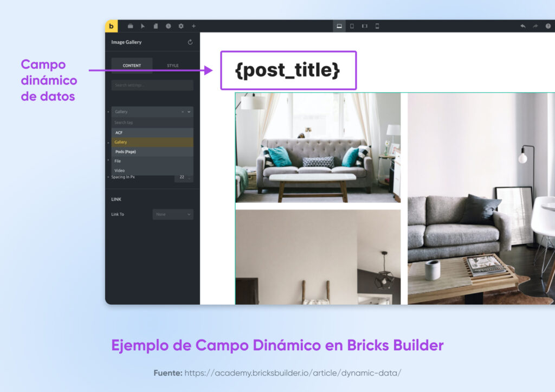The width and height of the screenshot is (555, 392).
Task: Switch to the CONTENT tab
Action: pyautogui.click(x=132, y=65)
